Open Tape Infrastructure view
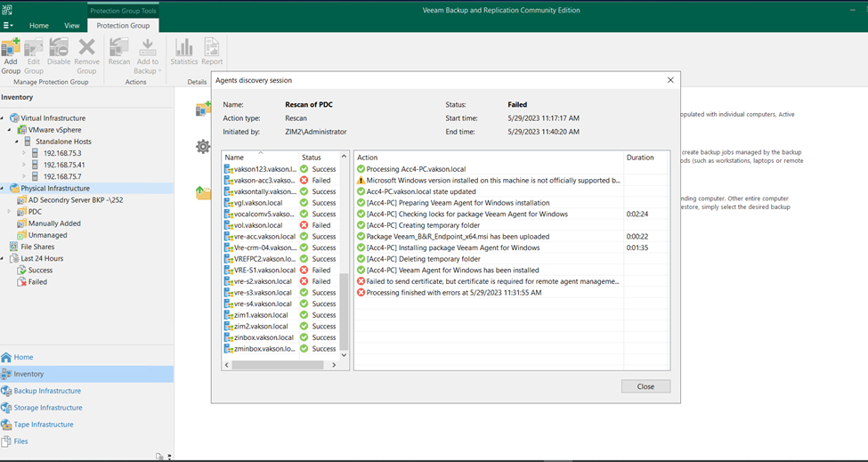 [x=37, y=425]
